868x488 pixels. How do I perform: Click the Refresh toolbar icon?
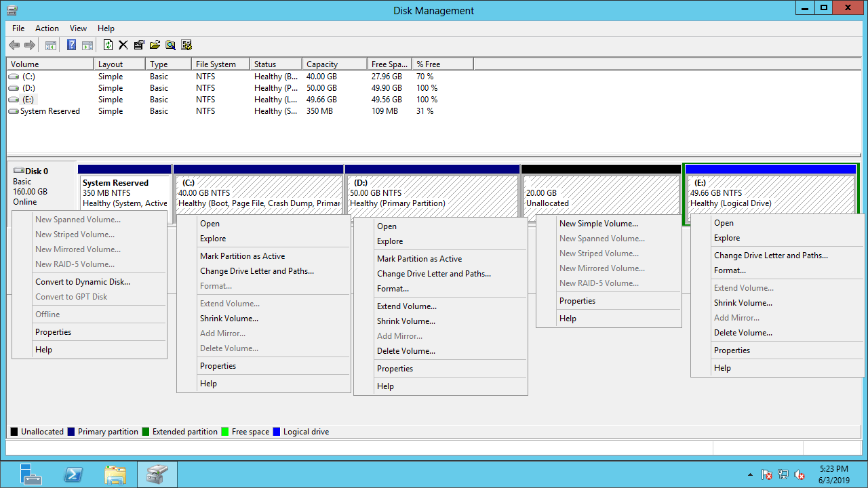(108, 45)
